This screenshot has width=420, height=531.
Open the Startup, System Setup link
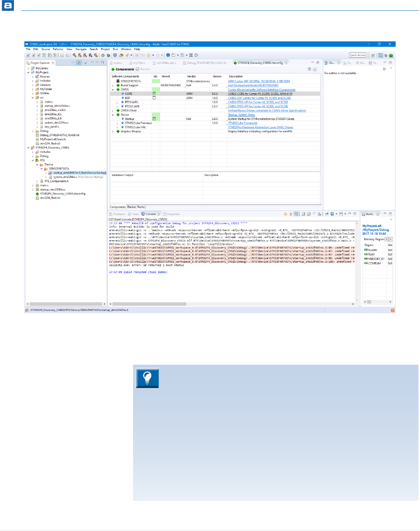[241, 115]
